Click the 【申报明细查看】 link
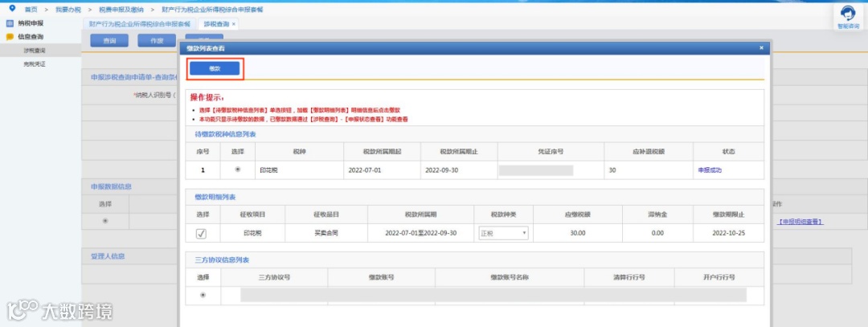 click(800, 221)
